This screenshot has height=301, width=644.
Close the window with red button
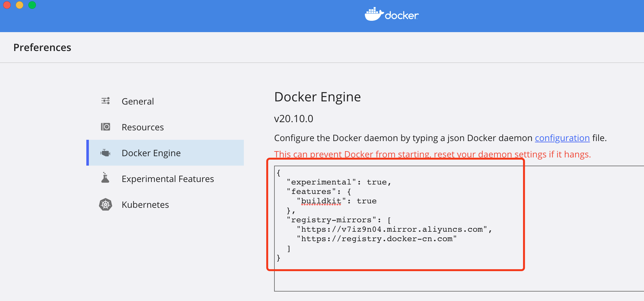[7, 5]
